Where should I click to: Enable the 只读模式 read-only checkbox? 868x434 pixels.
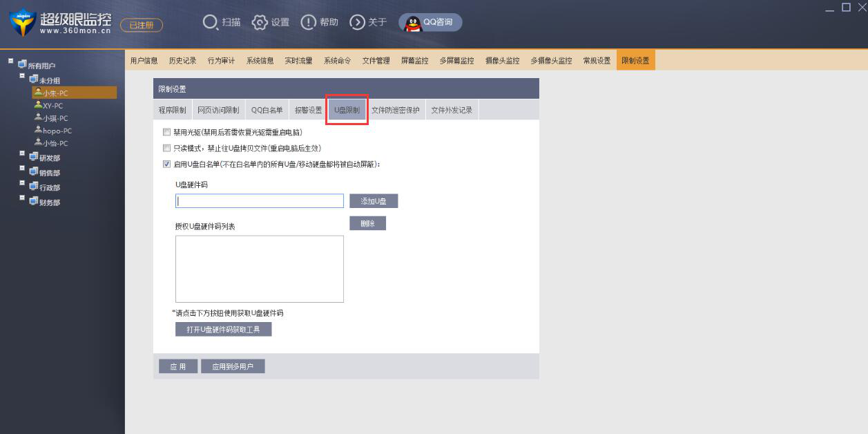click(x=166, y=148)
